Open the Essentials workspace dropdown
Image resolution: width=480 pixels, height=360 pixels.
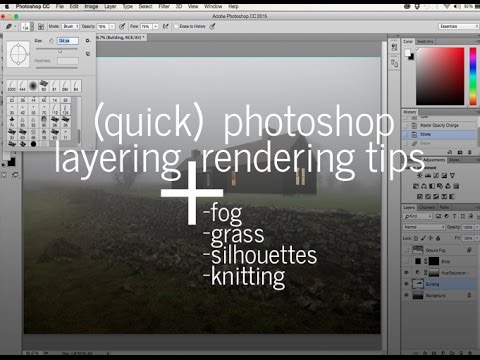[x=459, y=26]
